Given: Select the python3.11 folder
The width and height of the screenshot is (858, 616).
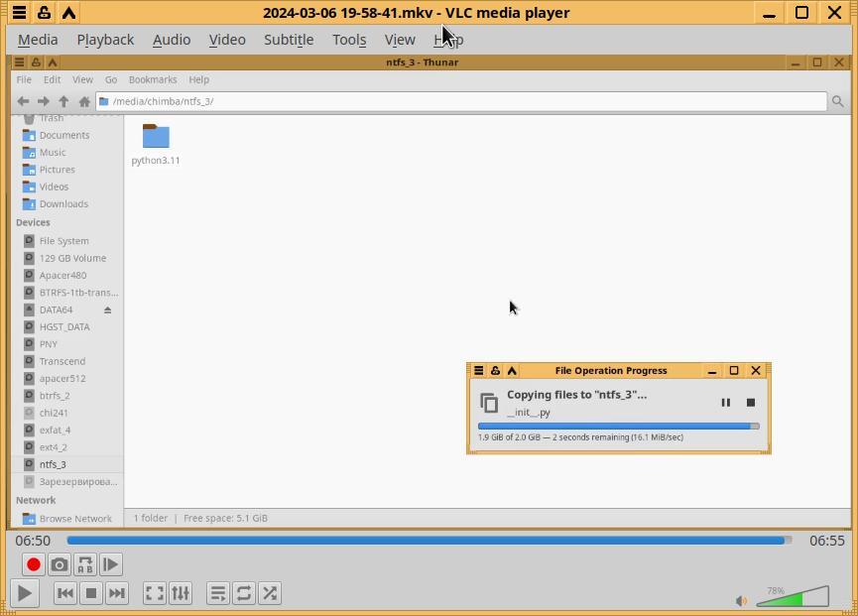Looking at the screenshot, I should [156, 145].
